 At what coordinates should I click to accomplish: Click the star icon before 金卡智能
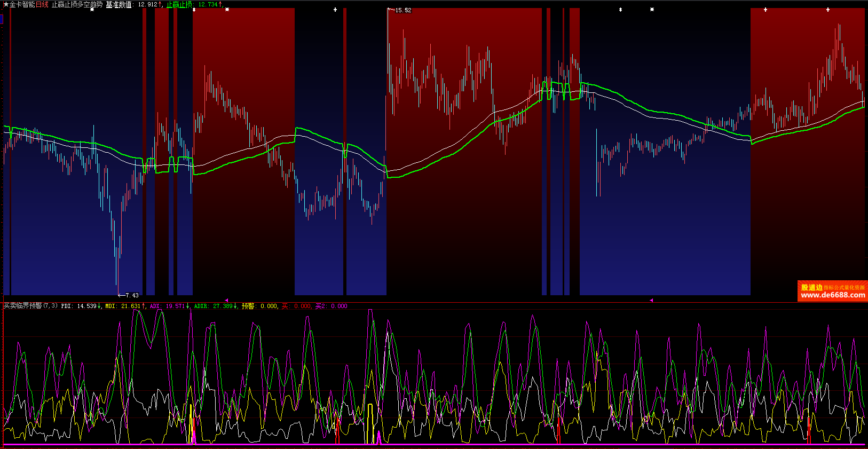(6, 4)
